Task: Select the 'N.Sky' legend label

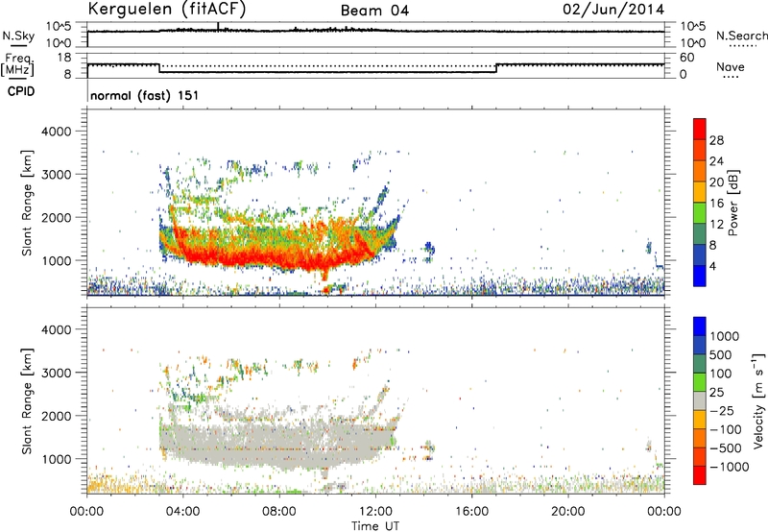Action: pyautogui.click(x=18, y=36)
